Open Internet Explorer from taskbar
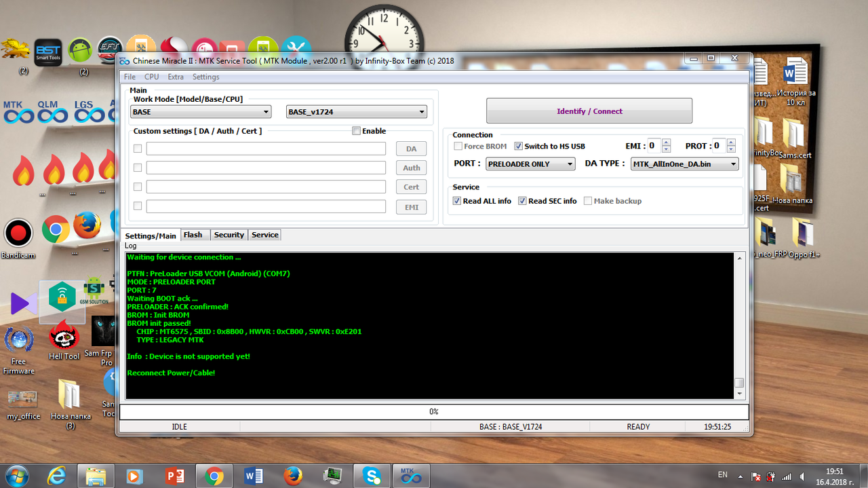The image size is (868, 488). point(56,475)
